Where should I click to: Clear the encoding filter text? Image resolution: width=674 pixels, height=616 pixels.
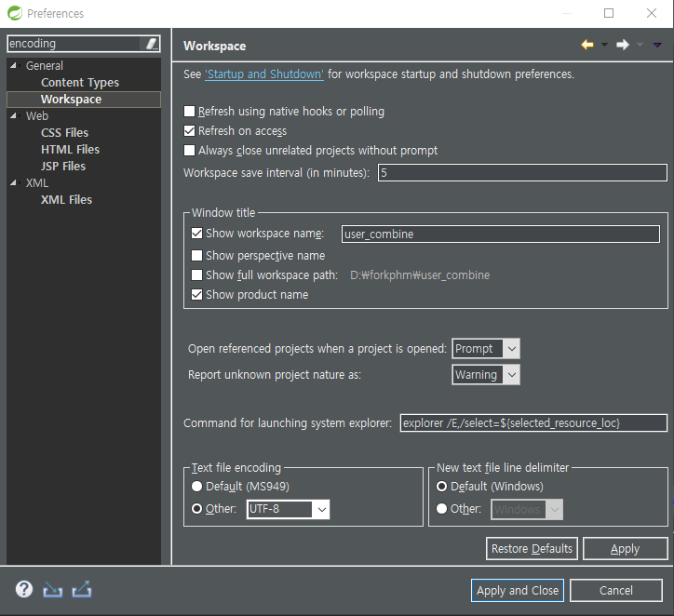click(152, 44)
